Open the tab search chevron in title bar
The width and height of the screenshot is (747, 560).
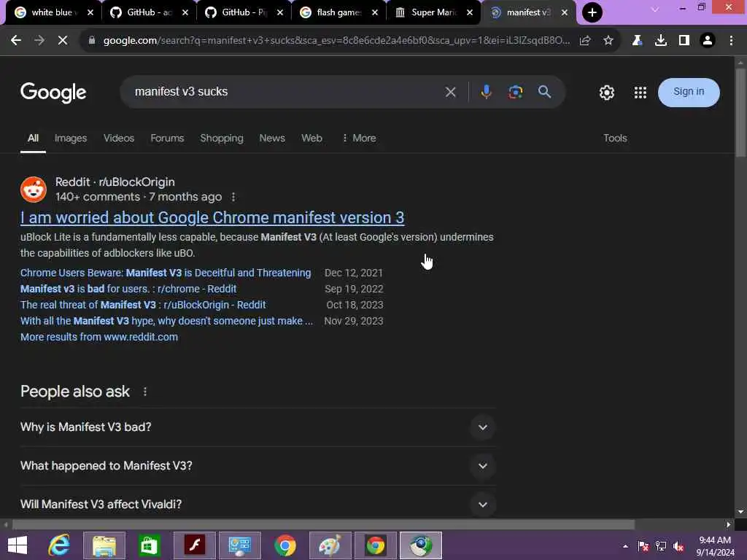pos(655,9)
